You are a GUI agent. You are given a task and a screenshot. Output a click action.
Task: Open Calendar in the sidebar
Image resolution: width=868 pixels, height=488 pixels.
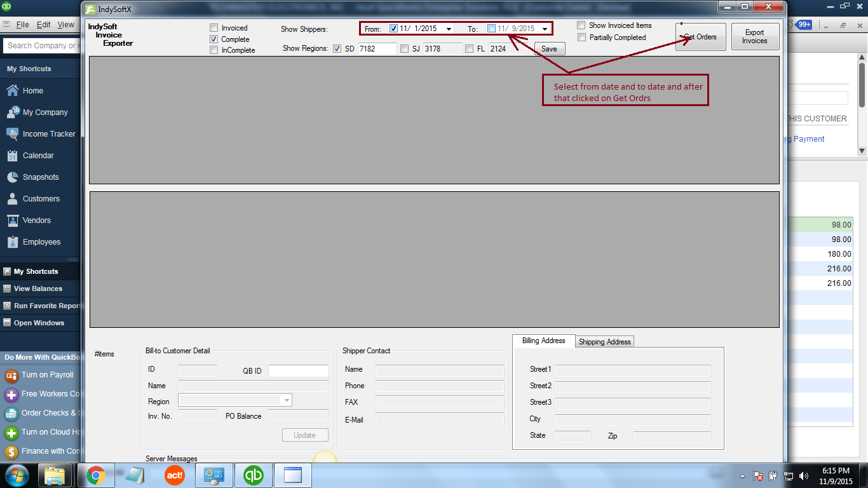click(38, 156)
